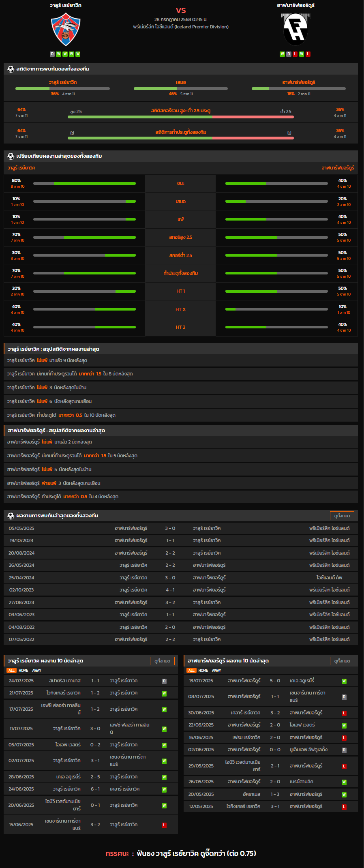
Task: Click ไอซ์แลนด์ คัพ competition label
Action: pos(329,578)
